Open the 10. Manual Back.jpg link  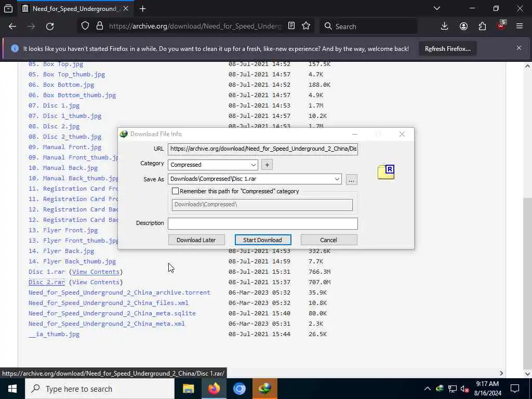tap(63, 168)
